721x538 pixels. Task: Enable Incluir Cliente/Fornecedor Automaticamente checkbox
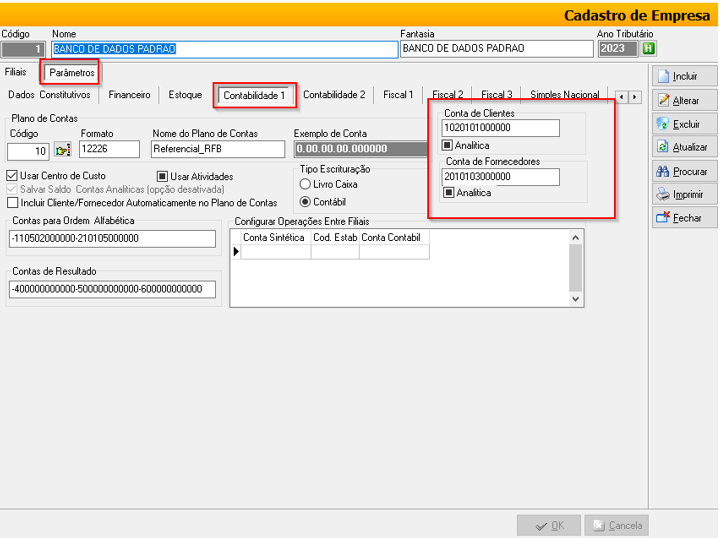(12, 202)
